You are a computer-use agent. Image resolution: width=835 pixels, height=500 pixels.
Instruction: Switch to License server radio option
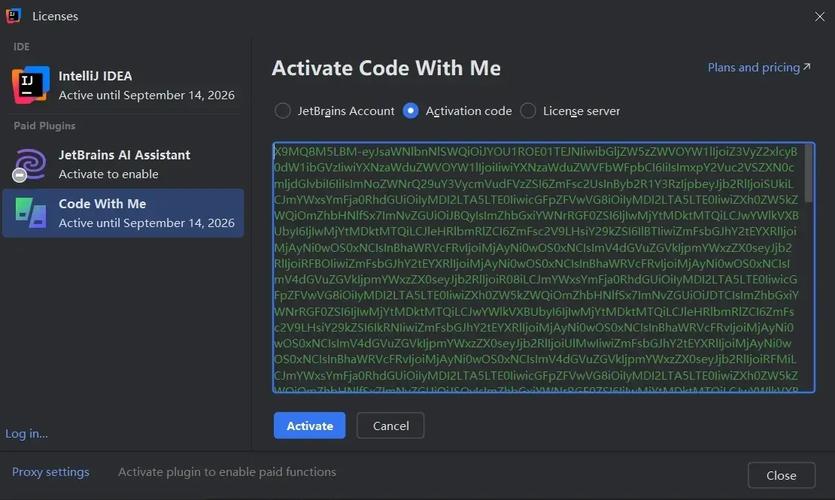pos(528,111)
